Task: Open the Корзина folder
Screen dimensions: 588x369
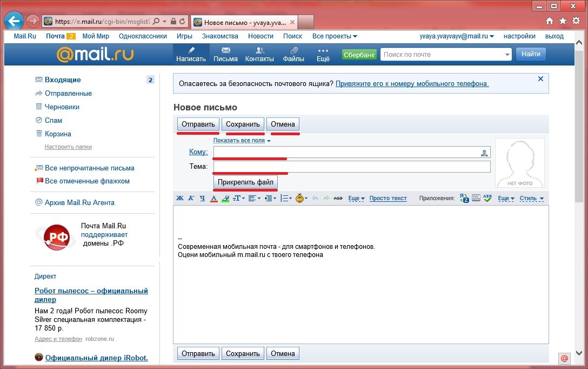Action: pos(58,134)
